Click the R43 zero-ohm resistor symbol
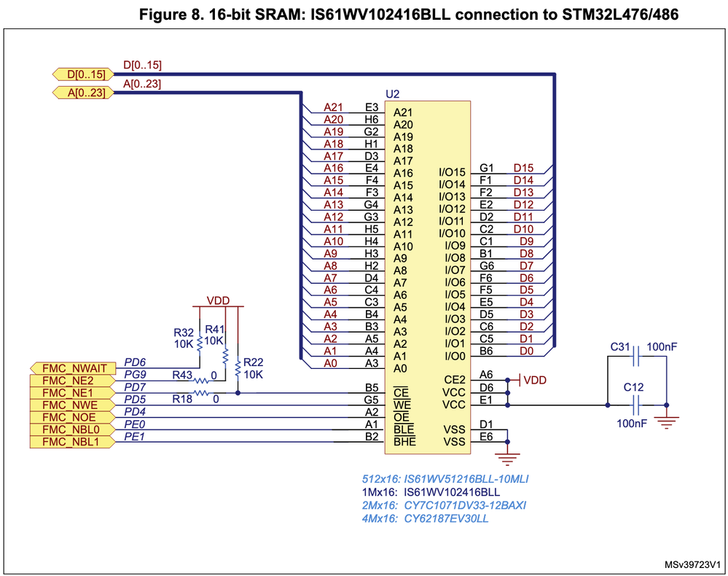Viewport: 728px width, 576px height. 201,381
